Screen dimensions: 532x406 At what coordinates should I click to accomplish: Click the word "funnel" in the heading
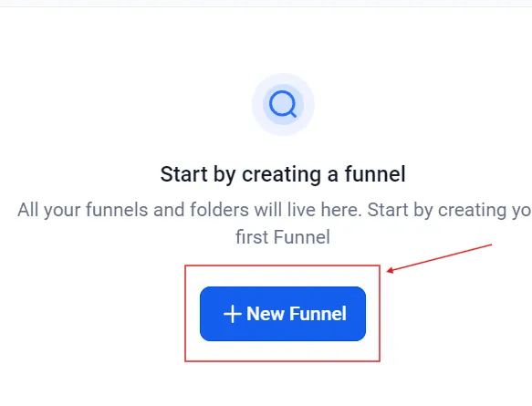click(x=375, y=174)
